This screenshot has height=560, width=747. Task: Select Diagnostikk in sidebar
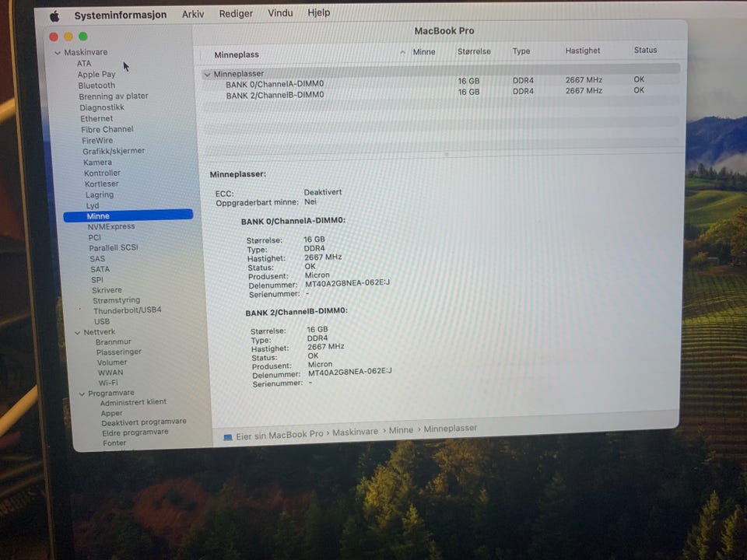coord(102,107)
